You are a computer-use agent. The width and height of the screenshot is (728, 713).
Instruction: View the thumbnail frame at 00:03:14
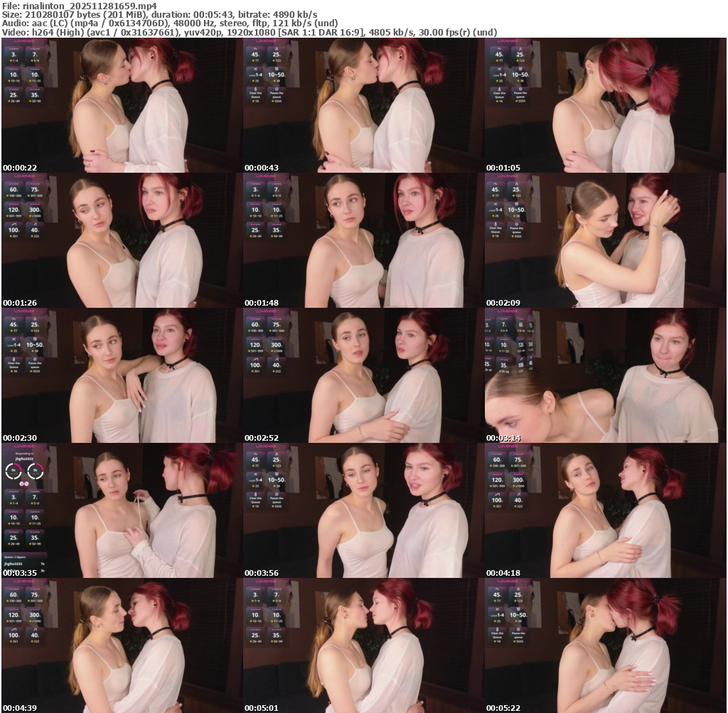coord(606,375)
